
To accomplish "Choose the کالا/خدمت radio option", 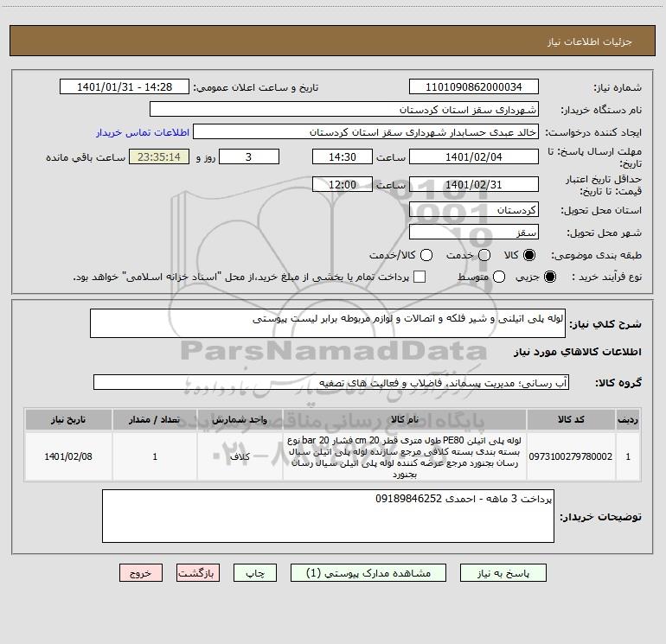I will 426,255.
